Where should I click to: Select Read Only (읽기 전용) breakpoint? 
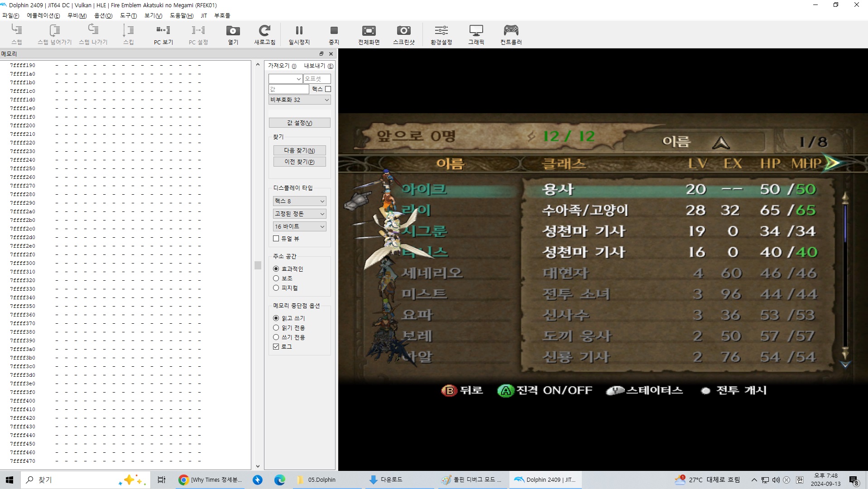tap(276, 328)
